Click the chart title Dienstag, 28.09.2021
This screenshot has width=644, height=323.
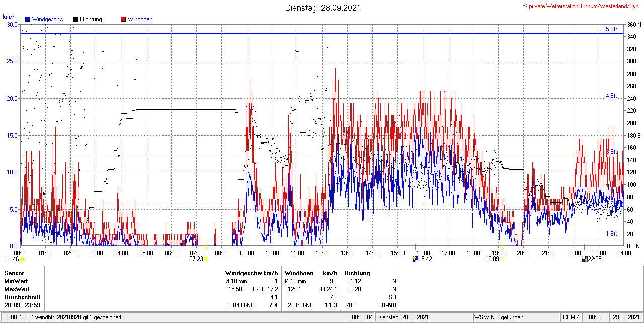pos(322,8)
